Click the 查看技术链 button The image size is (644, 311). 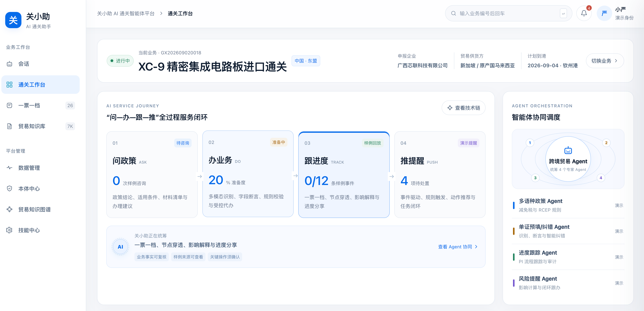463,108
